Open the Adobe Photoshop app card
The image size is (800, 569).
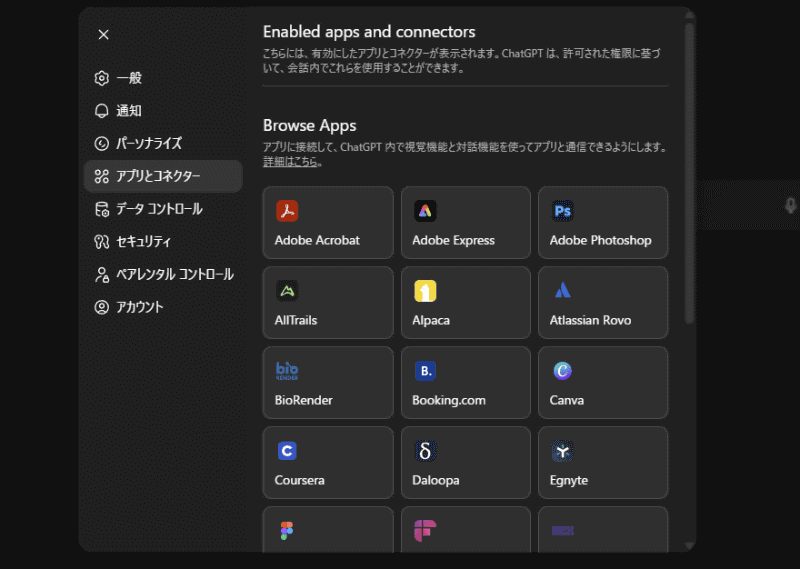point(603,222)
